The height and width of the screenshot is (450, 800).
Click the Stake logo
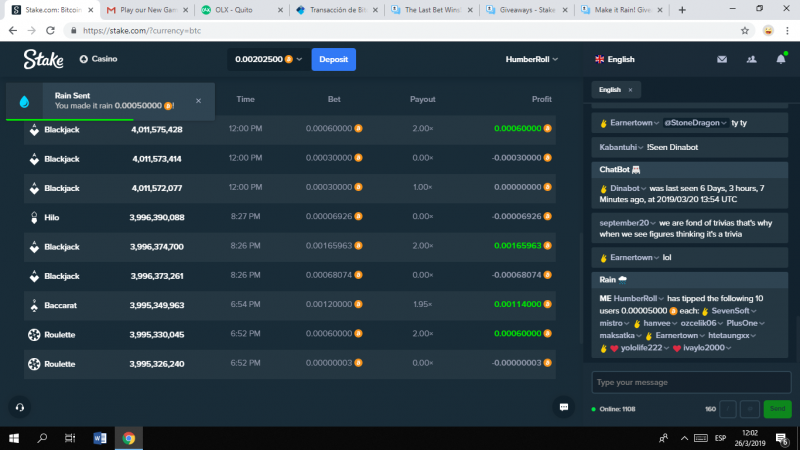tap(43, 59)
